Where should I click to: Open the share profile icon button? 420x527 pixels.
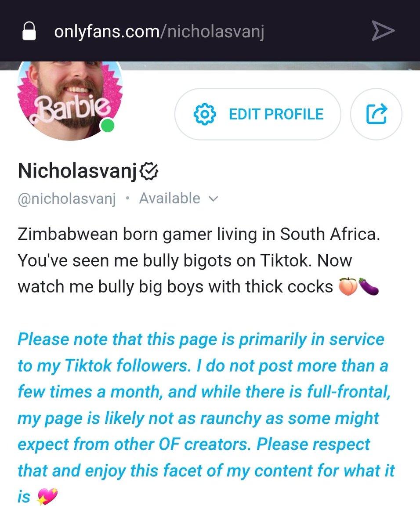coord(376,114)
